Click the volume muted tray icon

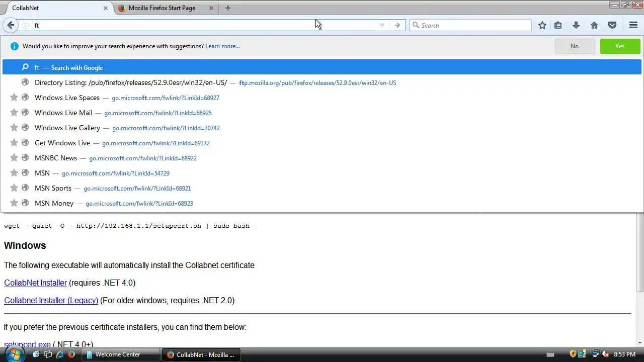(x=605, y=354)
